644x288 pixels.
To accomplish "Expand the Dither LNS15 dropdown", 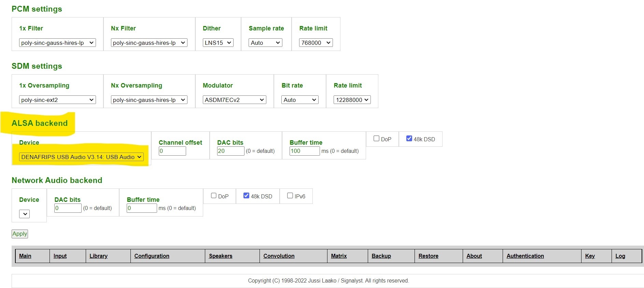I will pos(218,43).
